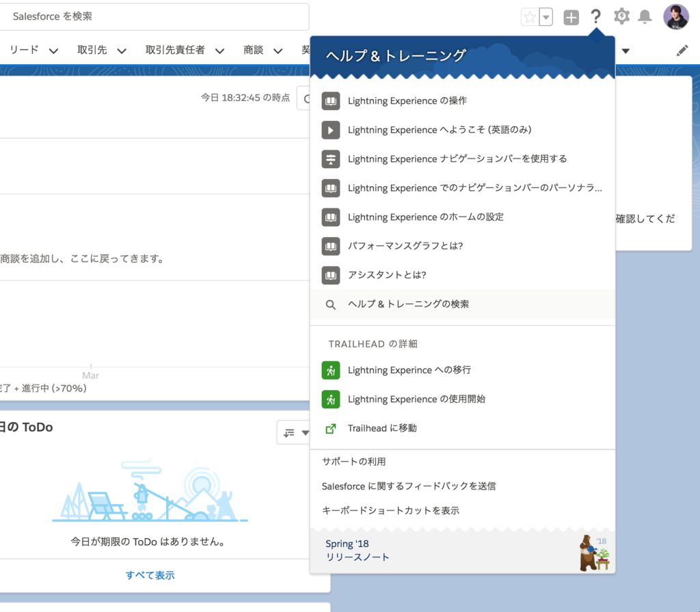Click ヘルプ & トレーニングの検索 search row
This screenshot has width=700, height=612.
click(463, 304)
